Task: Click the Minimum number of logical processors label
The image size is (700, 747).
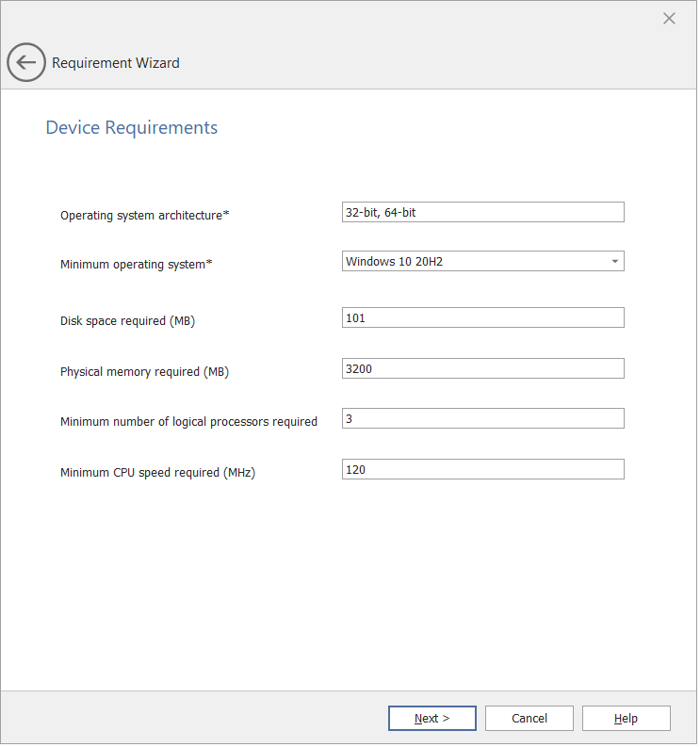Action: point(188,422)
